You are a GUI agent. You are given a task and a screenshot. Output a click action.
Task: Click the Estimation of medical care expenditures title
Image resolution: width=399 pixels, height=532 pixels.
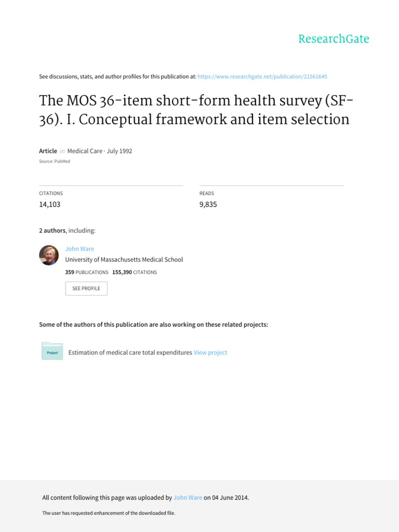pos(130,352)
